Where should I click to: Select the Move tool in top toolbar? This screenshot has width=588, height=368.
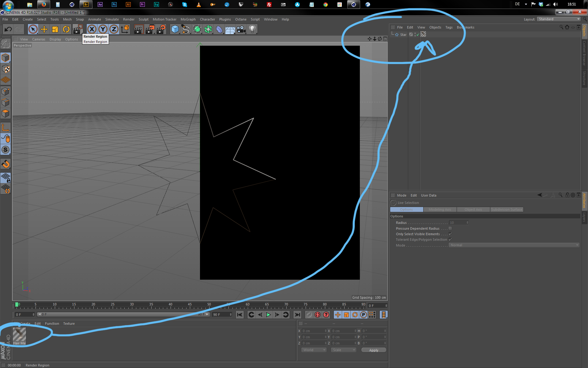[x=44, y=29]
